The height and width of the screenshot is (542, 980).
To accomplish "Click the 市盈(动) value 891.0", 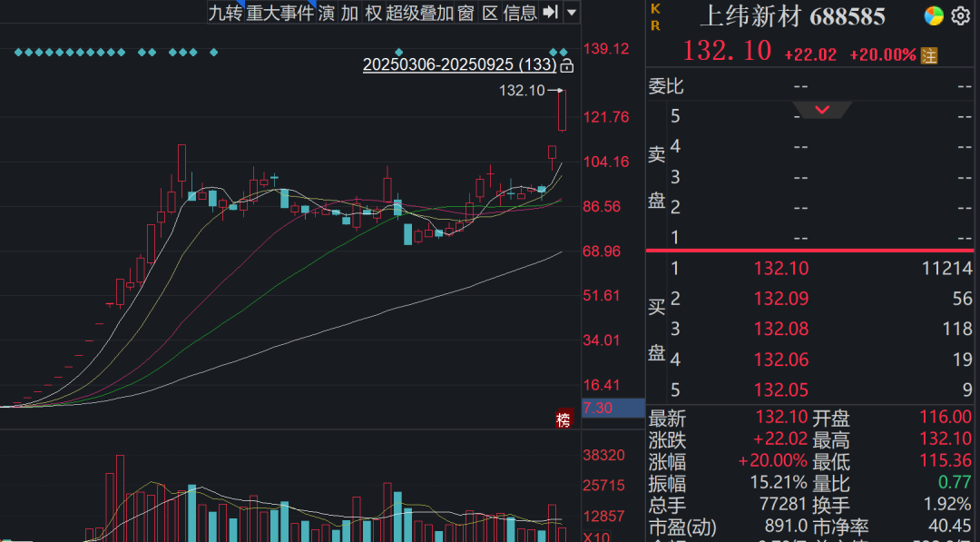I will tap(786, 527).
